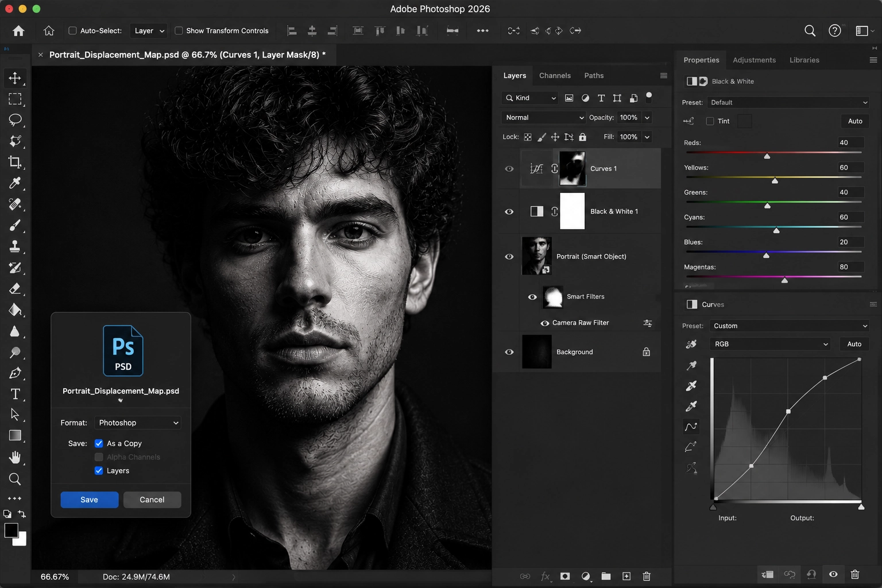
Task: Click the foreground color swatch
Action: [11, 531]
